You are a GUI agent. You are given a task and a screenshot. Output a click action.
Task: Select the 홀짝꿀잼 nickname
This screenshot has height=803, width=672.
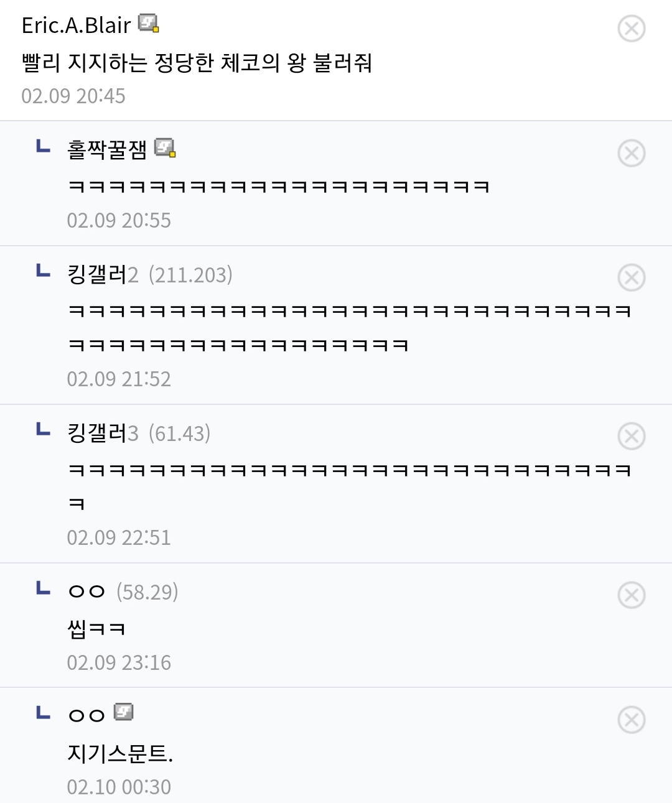(107, 150)
